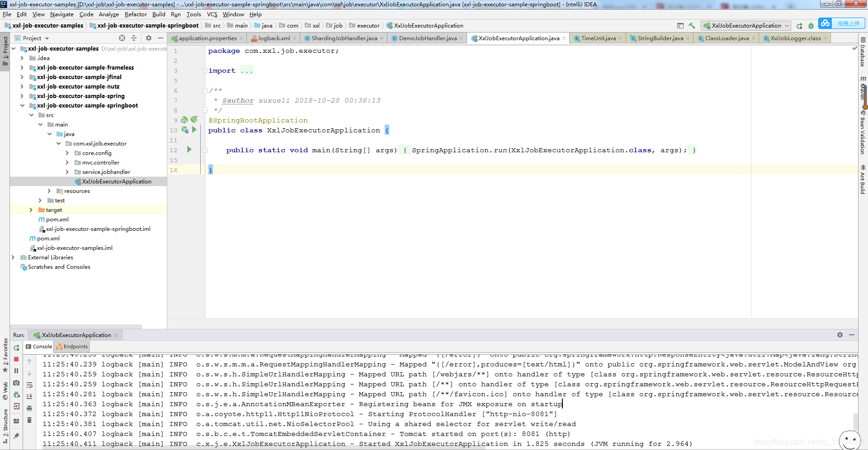Hide the Project panel
The image size is (868, 450).
(160, 38)
